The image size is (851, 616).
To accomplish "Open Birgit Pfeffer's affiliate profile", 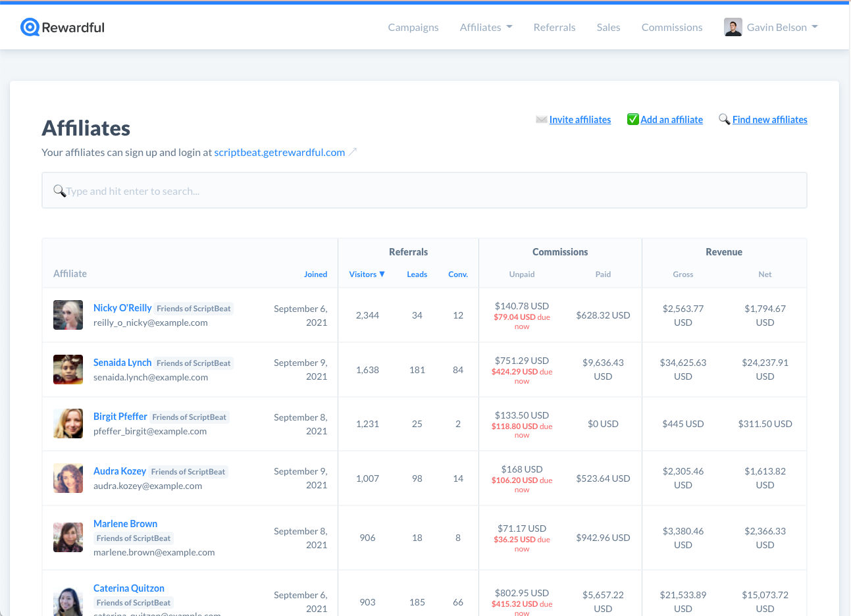I will 120,417.
